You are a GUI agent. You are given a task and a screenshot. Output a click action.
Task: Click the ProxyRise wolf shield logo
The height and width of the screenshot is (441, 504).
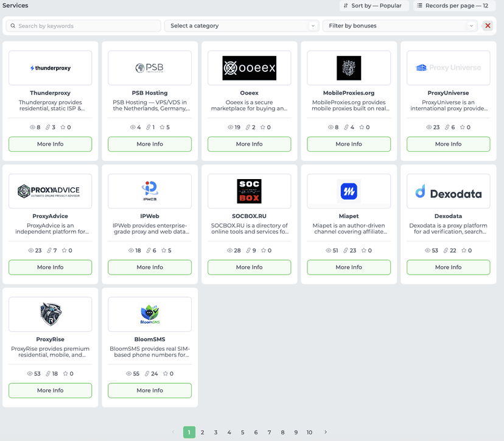pyautogui.click(x=51, y=314)
